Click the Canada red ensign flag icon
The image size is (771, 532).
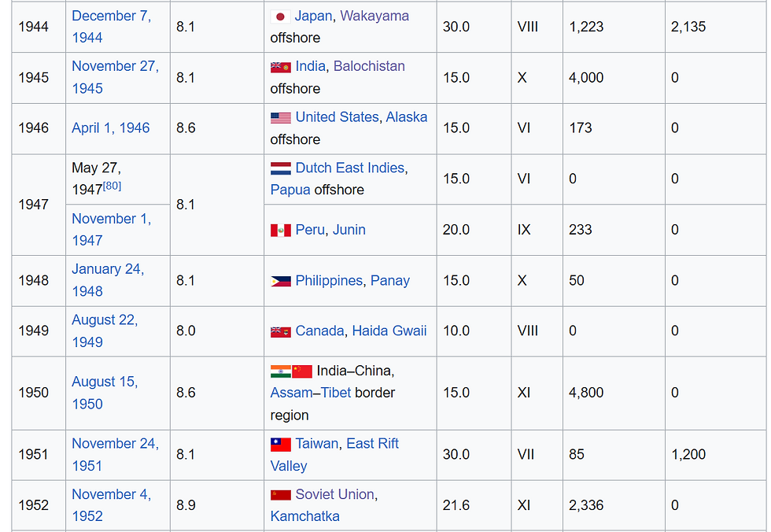tap(280, 332)
